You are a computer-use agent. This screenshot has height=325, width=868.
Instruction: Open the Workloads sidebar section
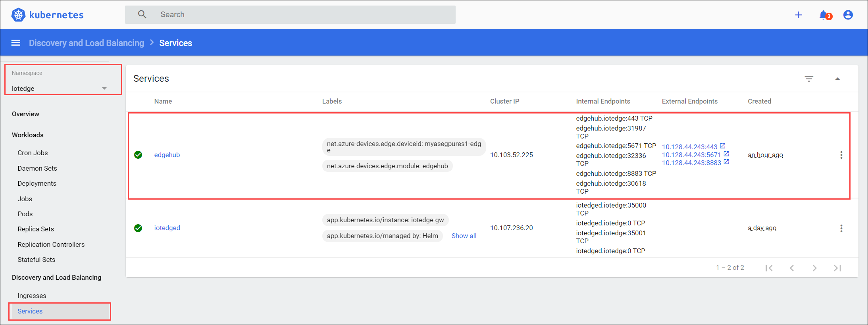pyautogui.click(x=28, y=135)
